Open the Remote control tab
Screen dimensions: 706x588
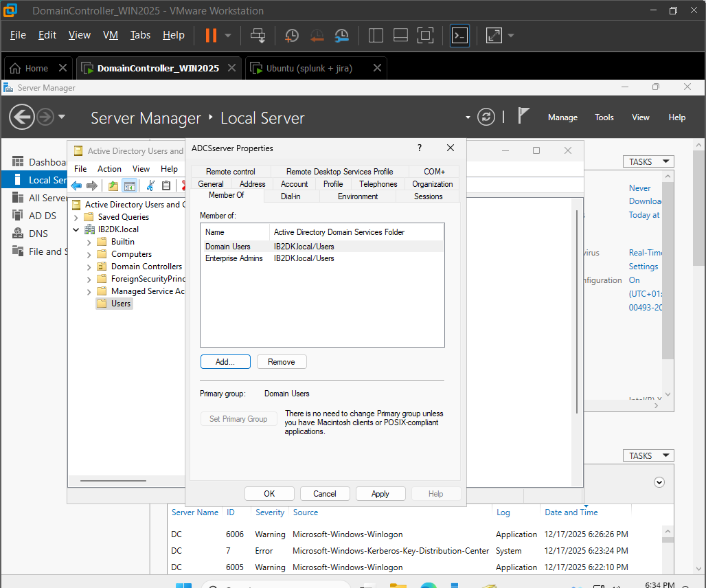[x=231, y=172]
